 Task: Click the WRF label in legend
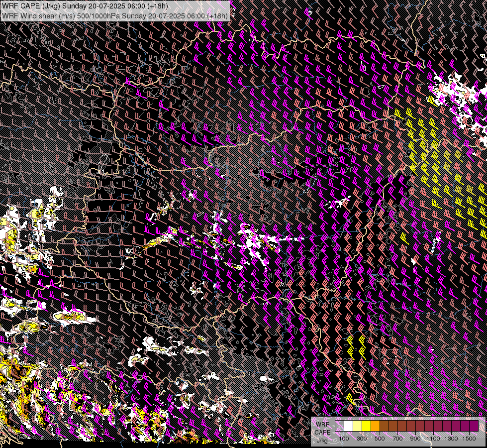pos(323,425)
